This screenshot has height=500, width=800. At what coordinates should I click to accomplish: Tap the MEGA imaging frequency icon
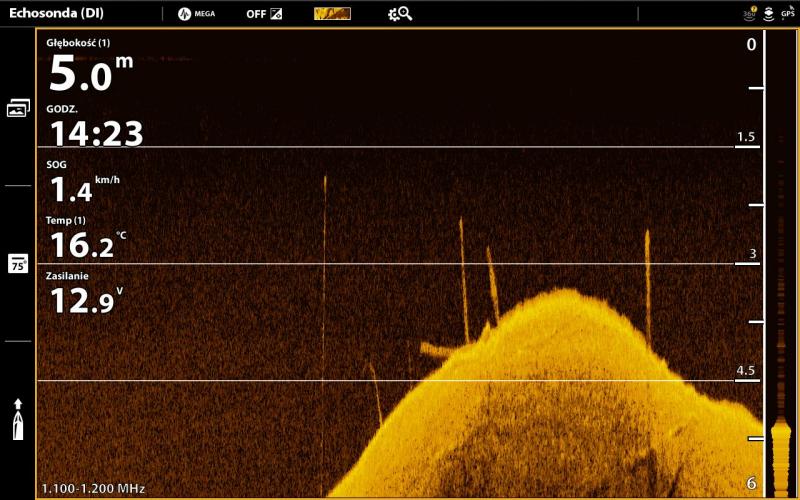(196, 14)
